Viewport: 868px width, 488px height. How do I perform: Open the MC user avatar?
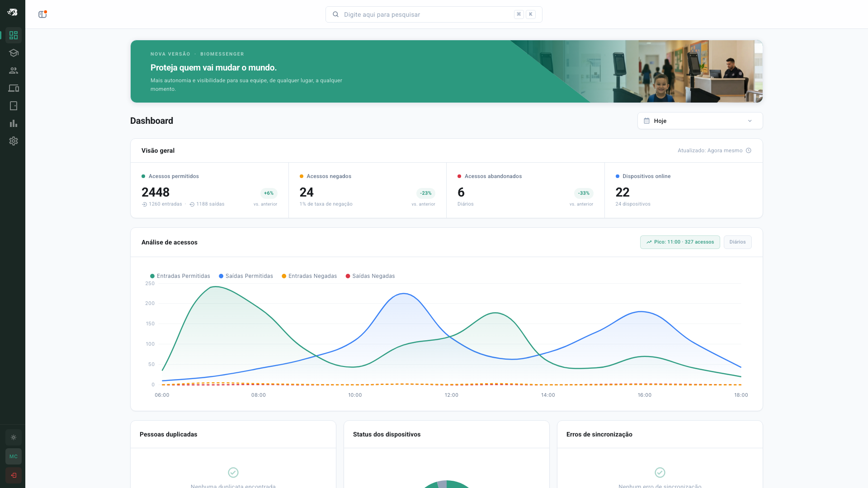pyautogui.click(x=14, y=456)
